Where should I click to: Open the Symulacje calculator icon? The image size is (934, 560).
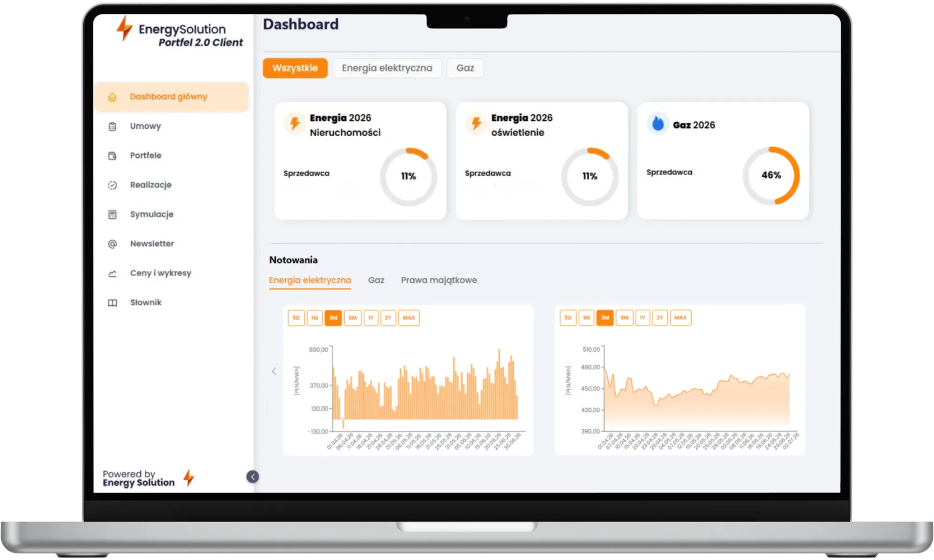(112, 215)
